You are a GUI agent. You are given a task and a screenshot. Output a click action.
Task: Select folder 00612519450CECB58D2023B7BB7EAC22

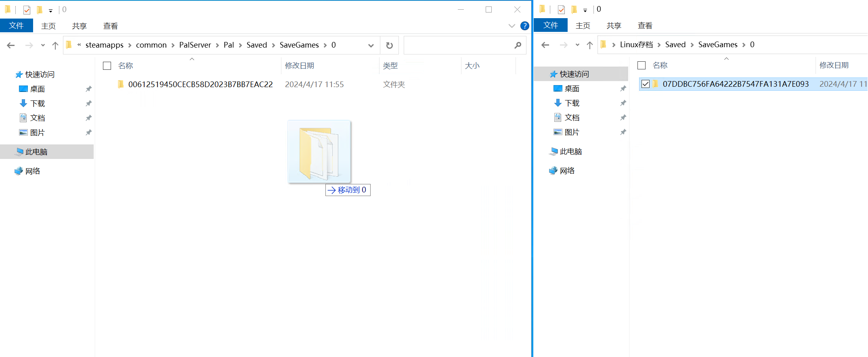pos(200,84)
